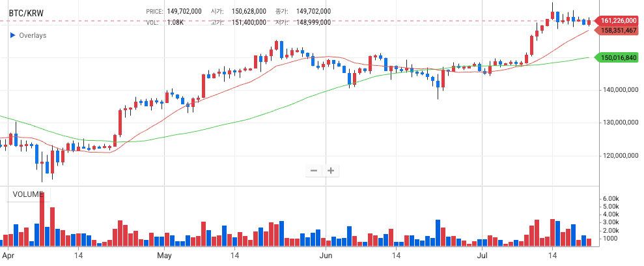This screenshot has height=266, width=644.
Task: Click the 120,000,000 price axis label
Action: (x=619, y=155)
